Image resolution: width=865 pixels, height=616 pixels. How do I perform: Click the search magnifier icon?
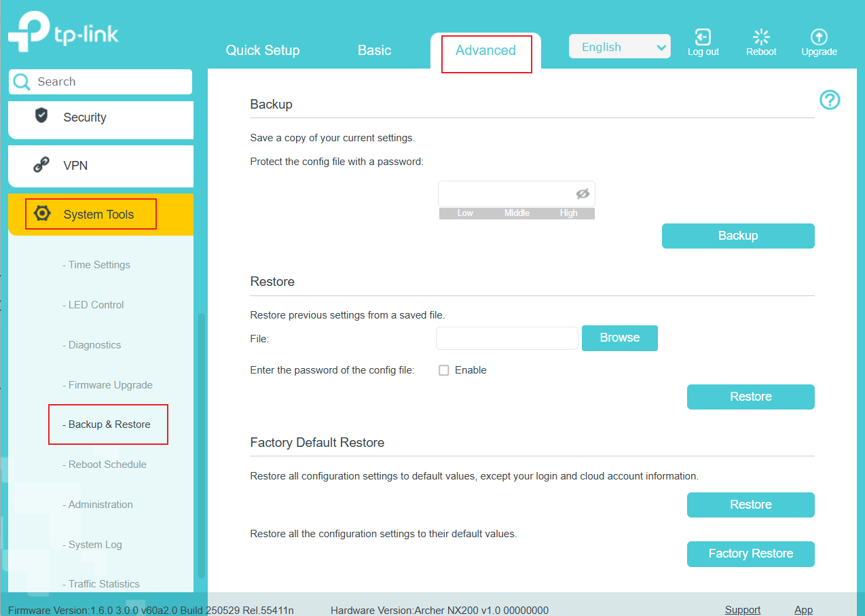click(x=22, y=82)
